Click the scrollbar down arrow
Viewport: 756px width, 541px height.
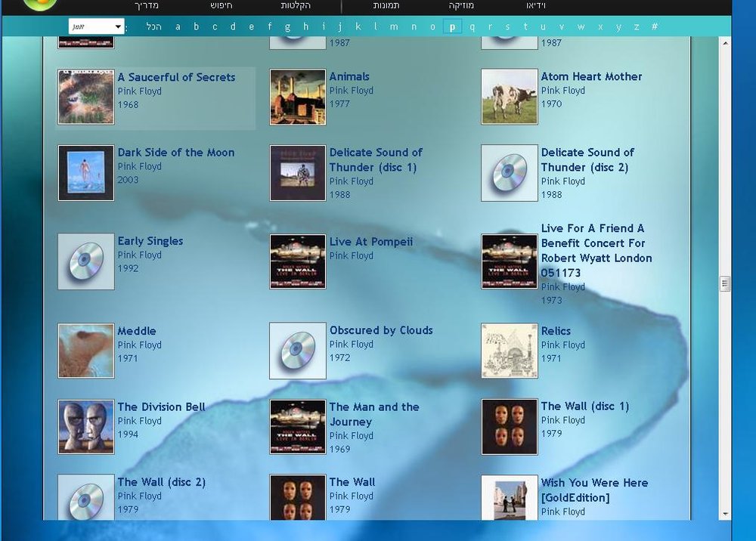click(x=725, y=514)
